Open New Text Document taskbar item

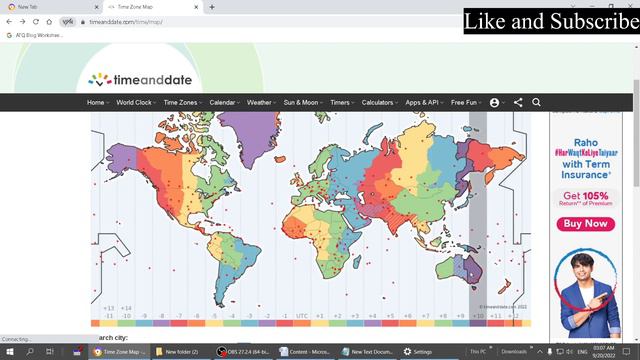click(x=367, y=351)
